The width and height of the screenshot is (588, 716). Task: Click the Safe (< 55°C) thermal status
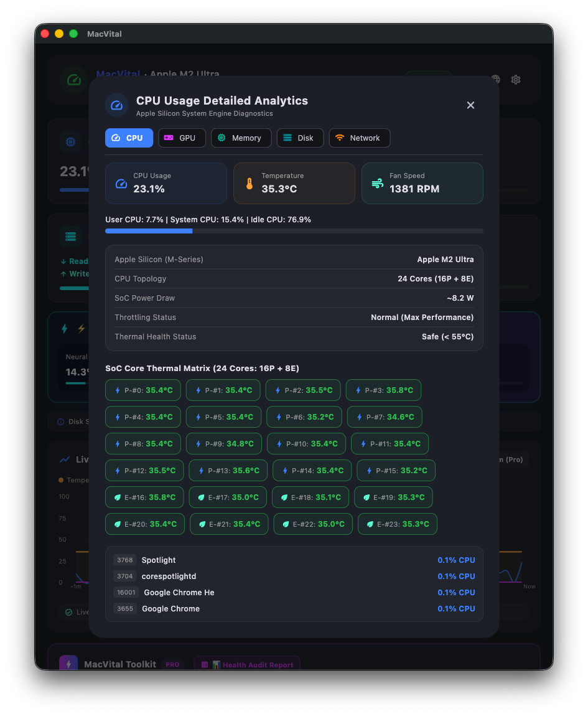[448, 337]
